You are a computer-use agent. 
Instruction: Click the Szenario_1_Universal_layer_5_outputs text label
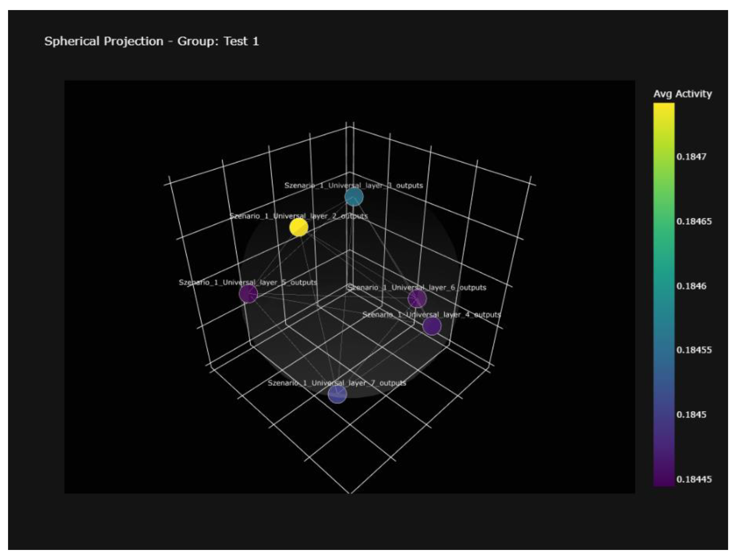[x=248, y=282]
